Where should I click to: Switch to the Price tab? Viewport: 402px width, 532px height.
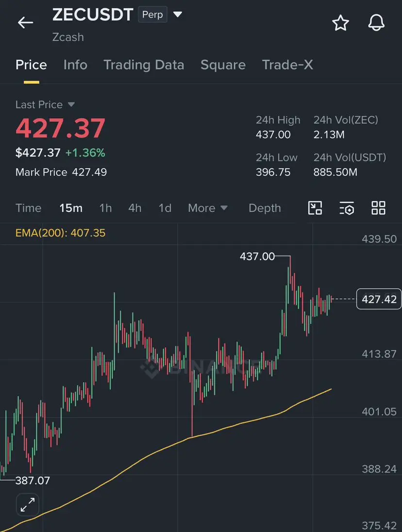click(x=31, y=65)
